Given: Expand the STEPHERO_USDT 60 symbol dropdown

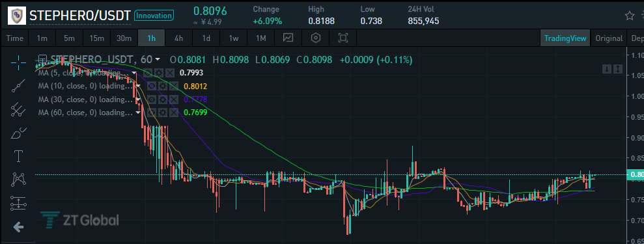Looking at the screenshot, I should click(x=158, y=60).
